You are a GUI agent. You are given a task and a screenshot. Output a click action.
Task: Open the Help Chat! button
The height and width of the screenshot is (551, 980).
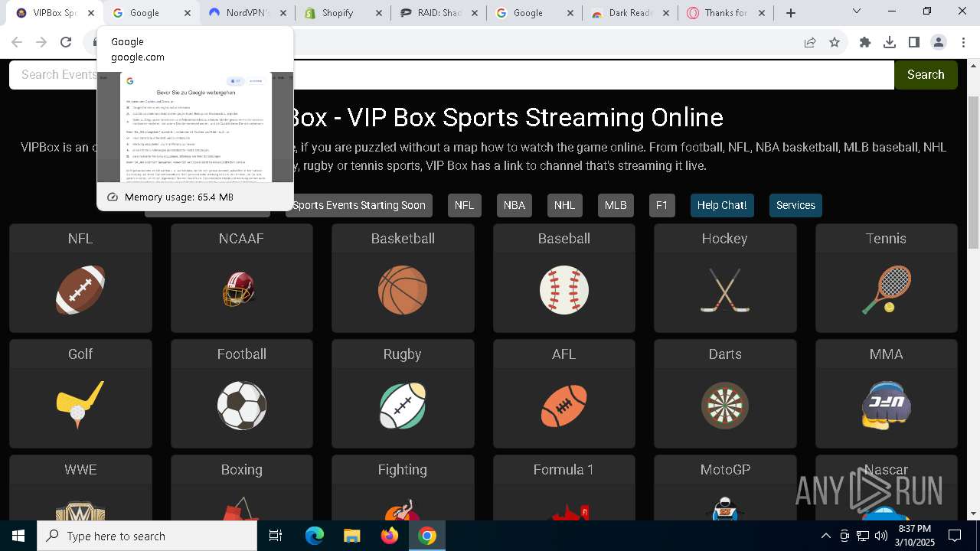(722, 205)
